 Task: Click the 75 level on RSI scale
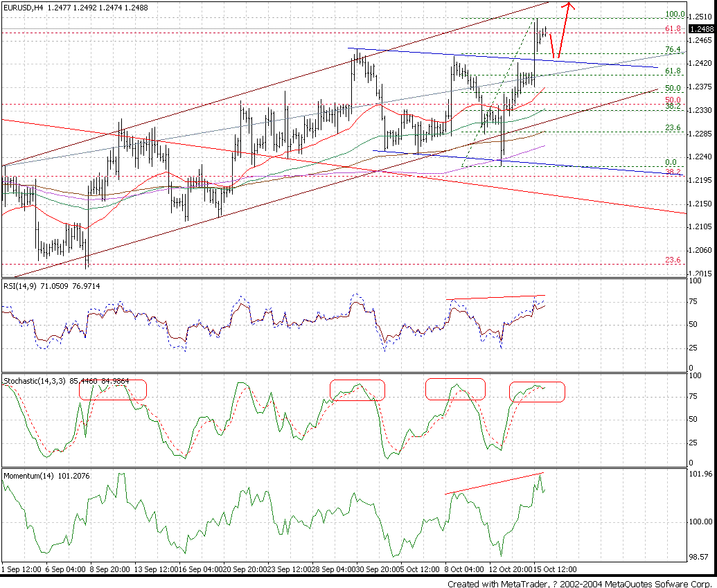coord(693,301)
